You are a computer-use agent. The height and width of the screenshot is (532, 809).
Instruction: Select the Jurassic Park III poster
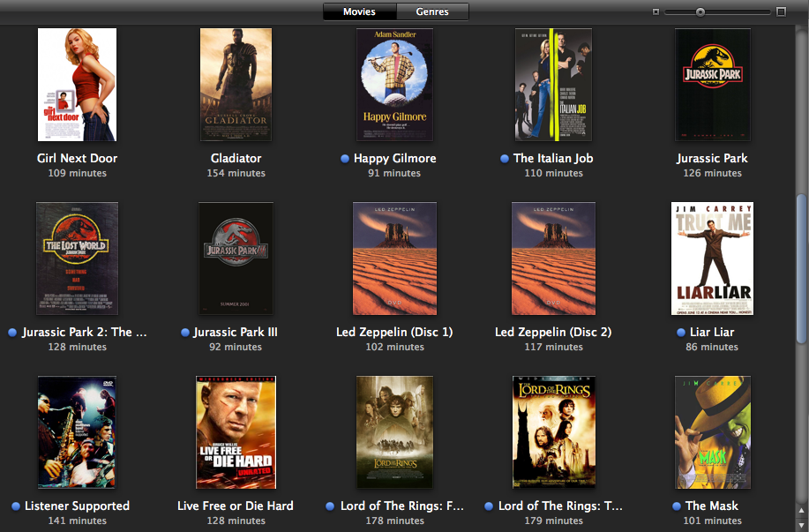[x=236, y=259]
